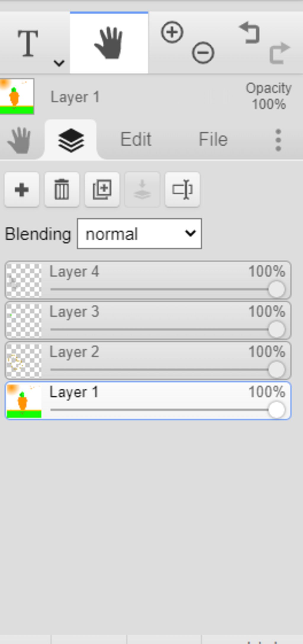Undo the last action
Viewport: 303px width, 644px height.
tap(249, 33)
